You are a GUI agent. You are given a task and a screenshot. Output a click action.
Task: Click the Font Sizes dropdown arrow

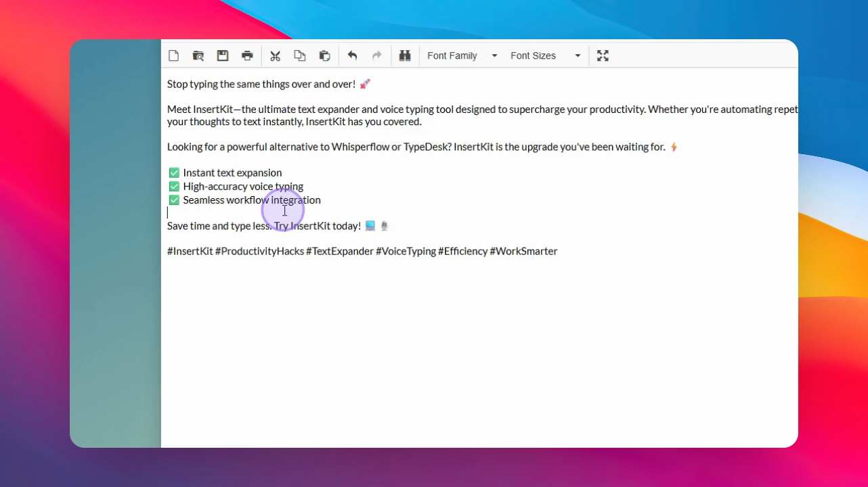[x=578, y=56]
